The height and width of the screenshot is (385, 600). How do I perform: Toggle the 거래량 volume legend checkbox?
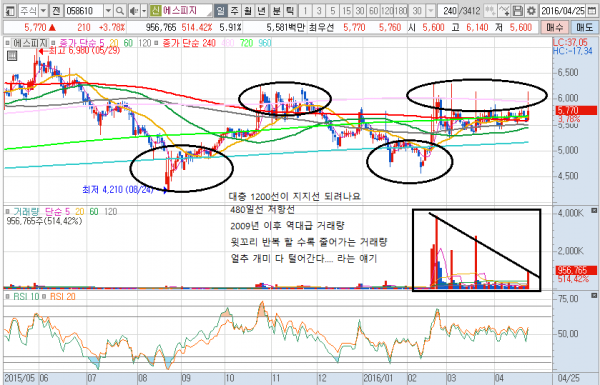coord(8,212)
